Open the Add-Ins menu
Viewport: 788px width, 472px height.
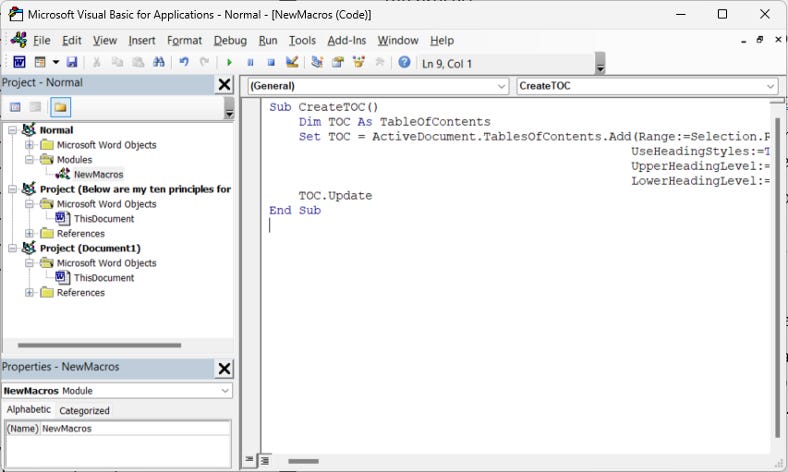pos(347,40)
